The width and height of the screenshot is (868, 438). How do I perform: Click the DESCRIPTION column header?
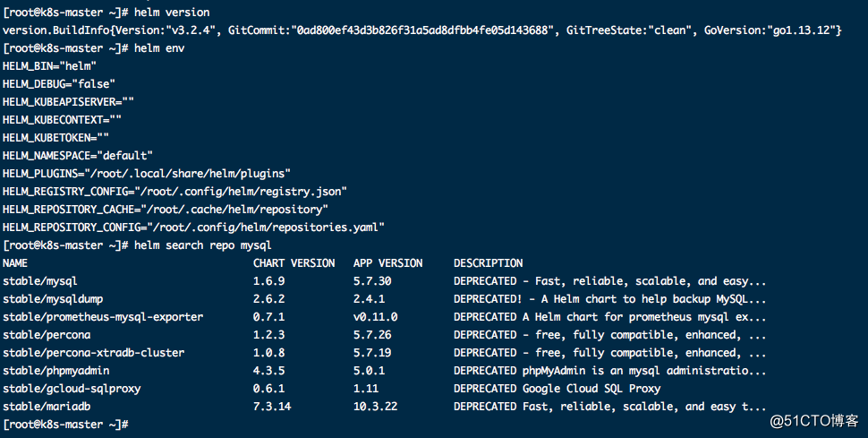[489, 263]
